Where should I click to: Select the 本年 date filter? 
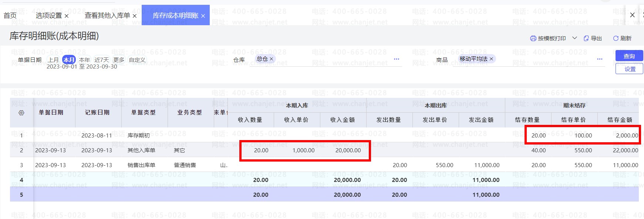(x=84, y=60)
